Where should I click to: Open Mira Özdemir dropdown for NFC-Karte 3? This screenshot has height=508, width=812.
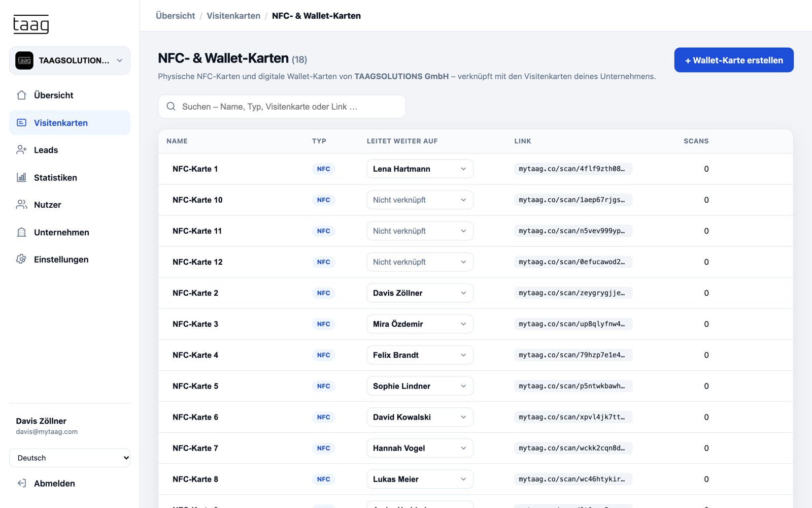click(420, 324)
